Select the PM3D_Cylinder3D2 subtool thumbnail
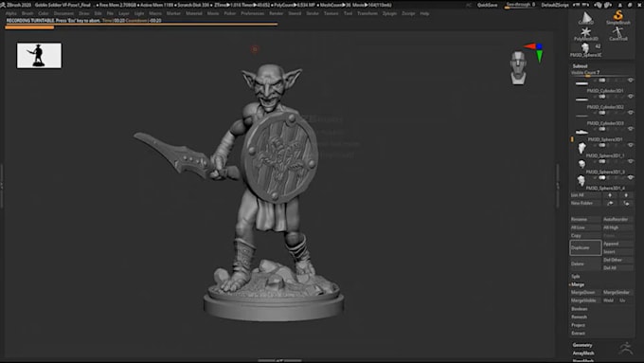The height and width of the screenshot is (363, 644). [x=581, y=100]
